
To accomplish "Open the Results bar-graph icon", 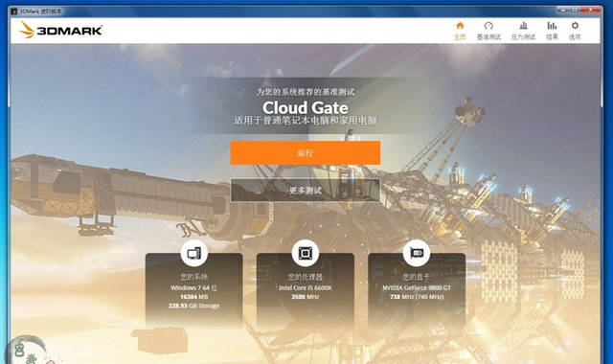I will [552, 26].
